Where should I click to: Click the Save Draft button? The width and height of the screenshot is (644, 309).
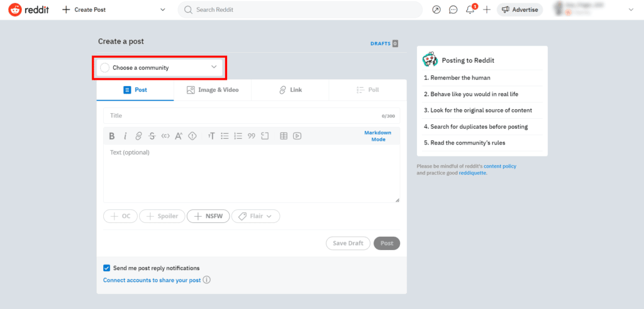(x=347, y=243)
